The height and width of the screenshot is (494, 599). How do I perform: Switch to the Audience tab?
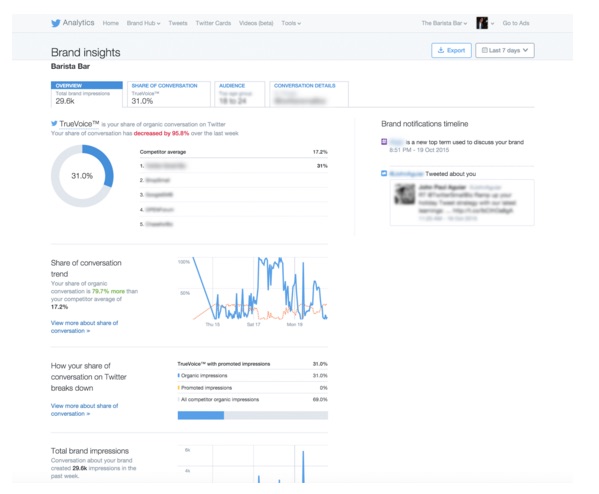point(240,94)
